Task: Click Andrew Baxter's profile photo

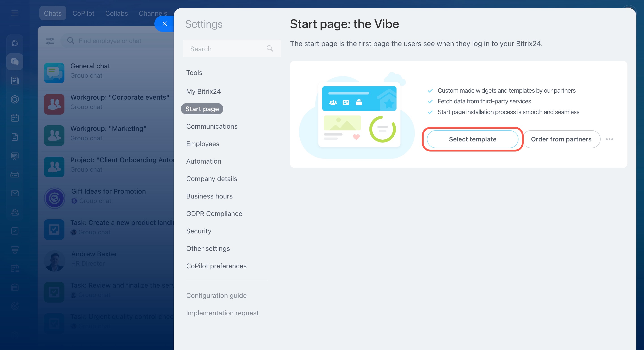Action: click(x=55, y=261)
